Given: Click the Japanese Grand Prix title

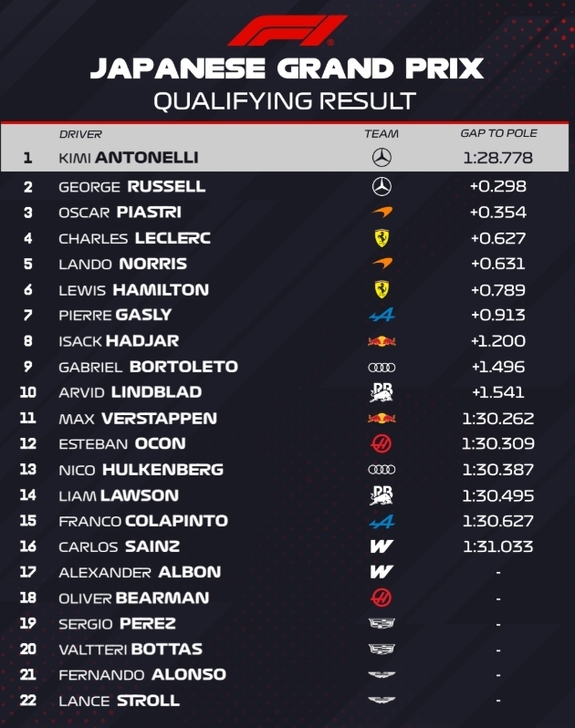Looking at the screenshot, I should point(287,68).
